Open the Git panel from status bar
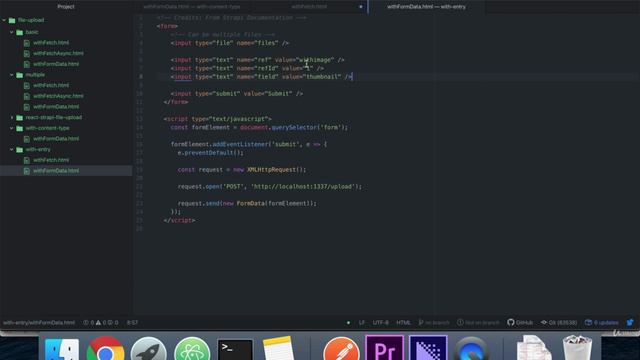Viewport: 640px width, 360px height. point(559,322)
